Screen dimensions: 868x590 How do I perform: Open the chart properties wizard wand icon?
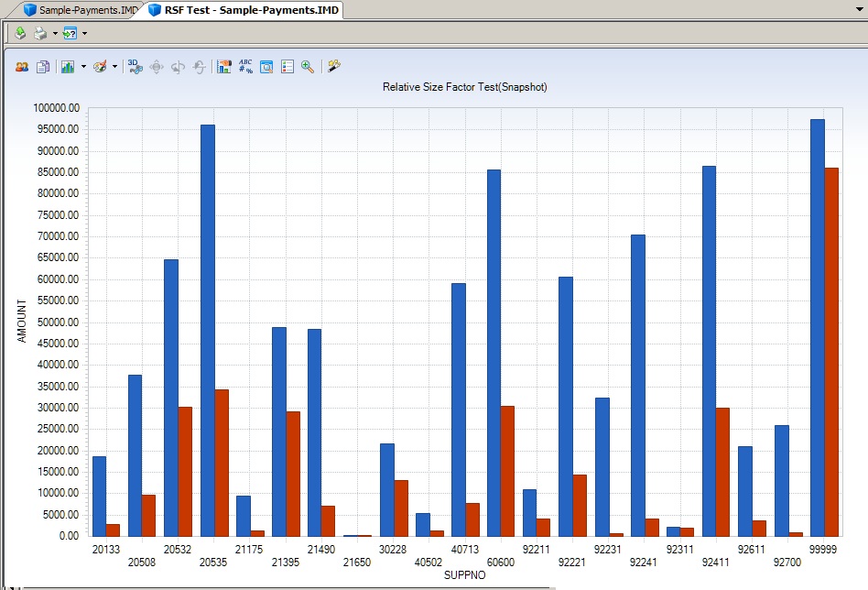[334, 67]
